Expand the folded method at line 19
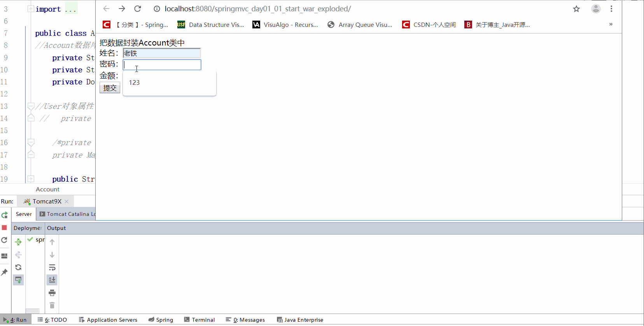Image resolution: width=644 pixels, height=326 pixels. (x=31, y=179)
